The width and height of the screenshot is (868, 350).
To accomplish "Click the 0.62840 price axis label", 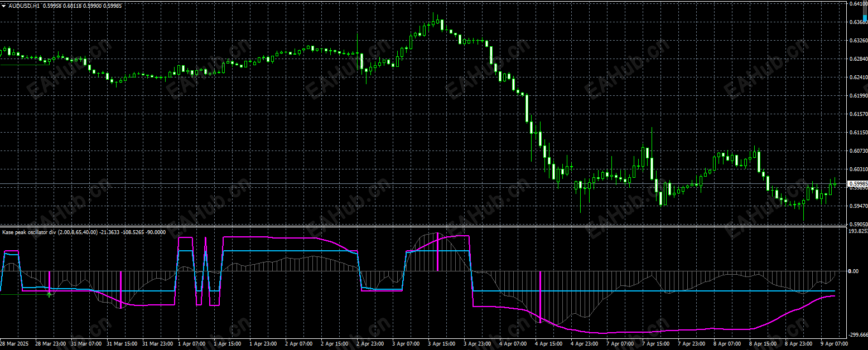I will [x=858, y=59].
